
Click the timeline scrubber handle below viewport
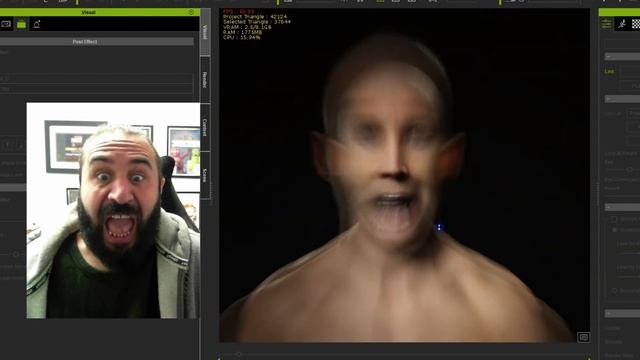[239, 354]
